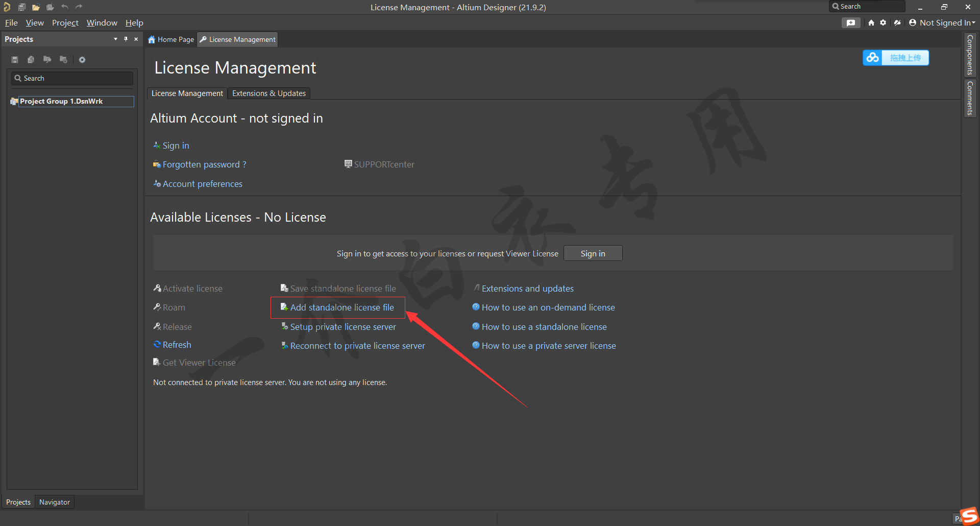The width and height of the screenshot is (980, 526).
Task: Click the title bar Search field
Action: pyautogui.click(x=868, y=7)
